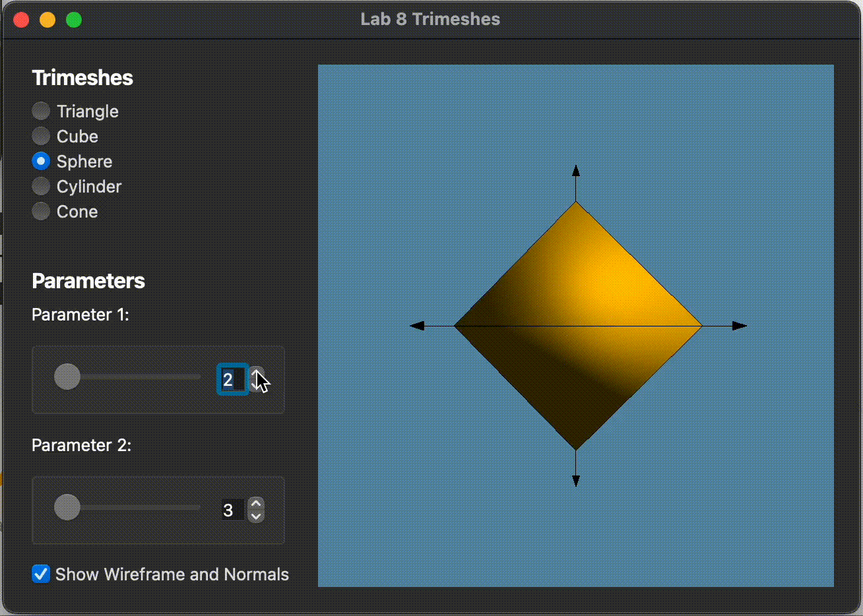Click the downward axis arrowhead

(x=576, y=481)
